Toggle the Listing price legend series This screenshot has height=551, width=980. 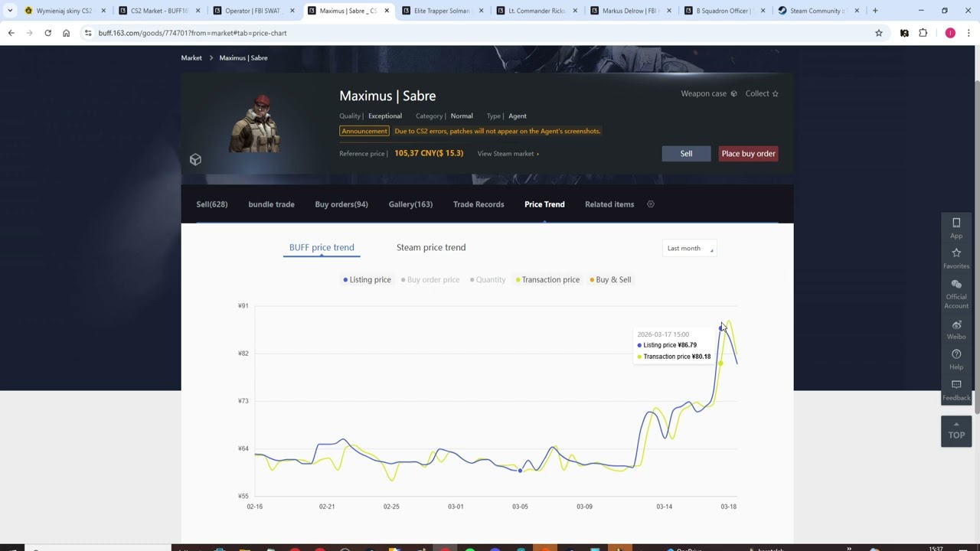point(367,279)
